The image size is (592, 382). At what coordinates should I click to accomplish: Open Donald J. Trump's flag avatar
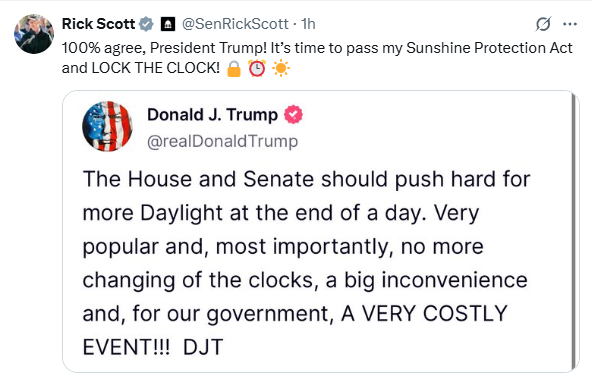pos(108,126)
